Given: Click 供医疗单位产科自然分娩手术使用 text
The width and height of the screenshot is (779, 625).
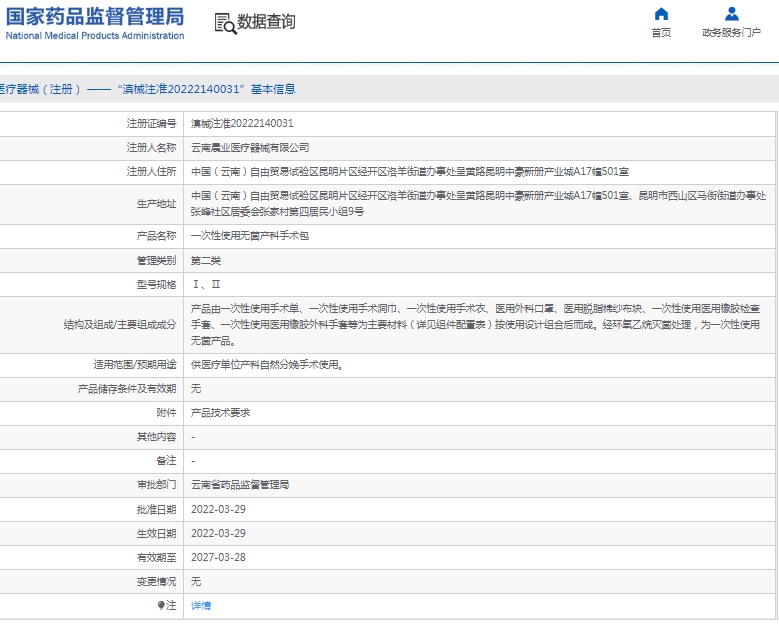Looking at the screenshot, I should (x=267, y=365).
